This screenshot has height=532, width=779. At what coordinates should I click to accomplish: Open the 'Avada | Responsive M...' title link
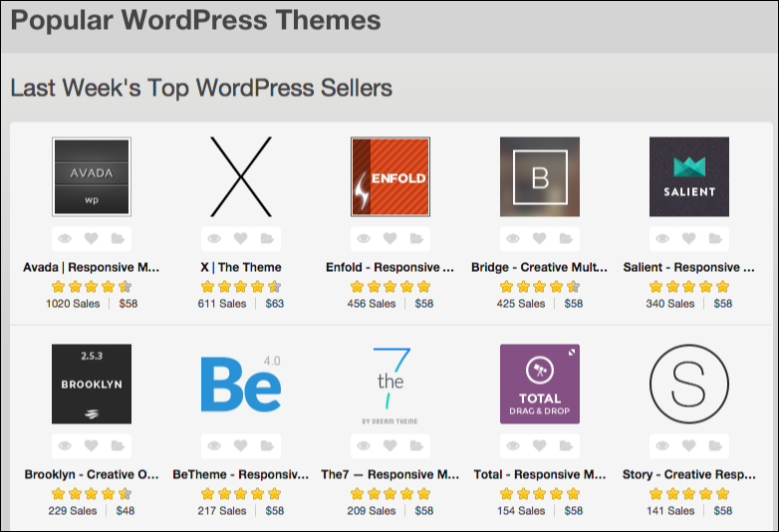point(92,267)
